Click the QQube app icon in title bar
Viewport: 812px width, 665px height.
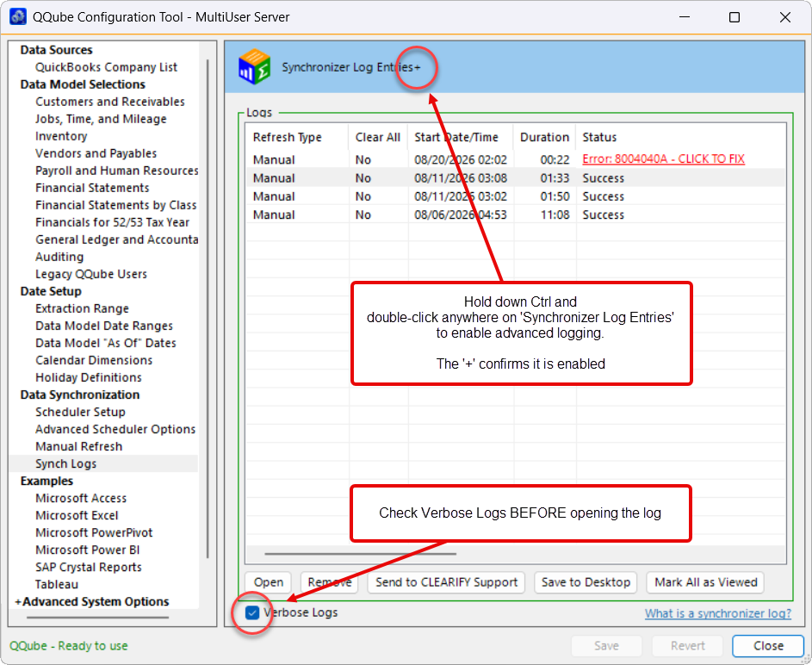click(17, 16)
